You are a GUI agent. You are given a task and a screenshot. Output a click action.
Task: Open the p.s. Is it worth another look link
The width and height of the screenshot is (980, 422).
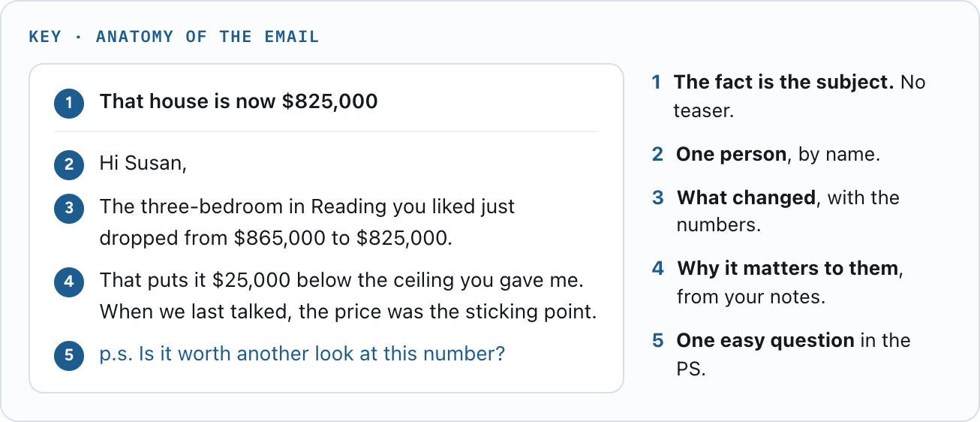pos(302,354)
